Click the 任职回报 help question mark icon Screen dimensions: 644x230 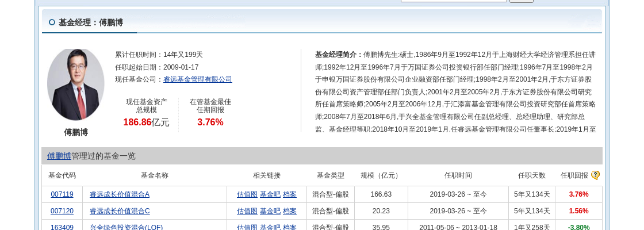(x=595, y=175)
